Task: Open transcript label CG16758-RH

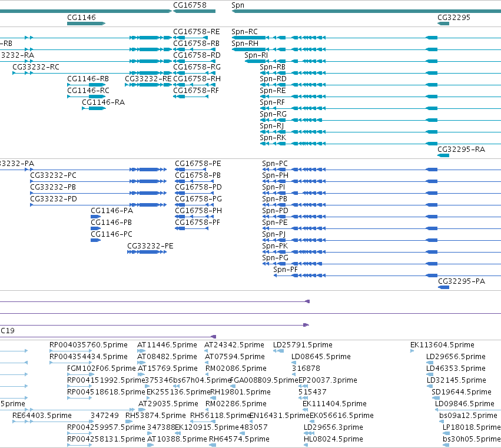Action: pyautogui.click(x=197, y=79)
